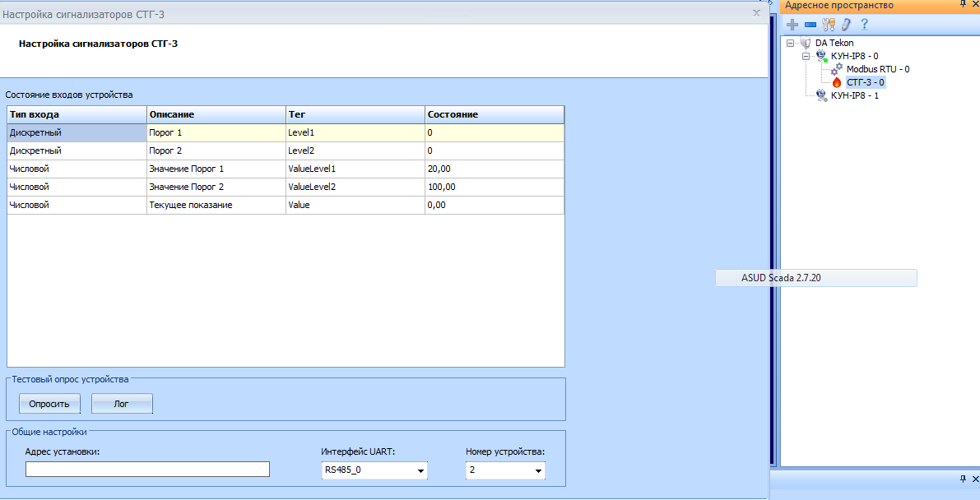Click the Состояние column header
The image size is (980, 500).
(494, 114)
